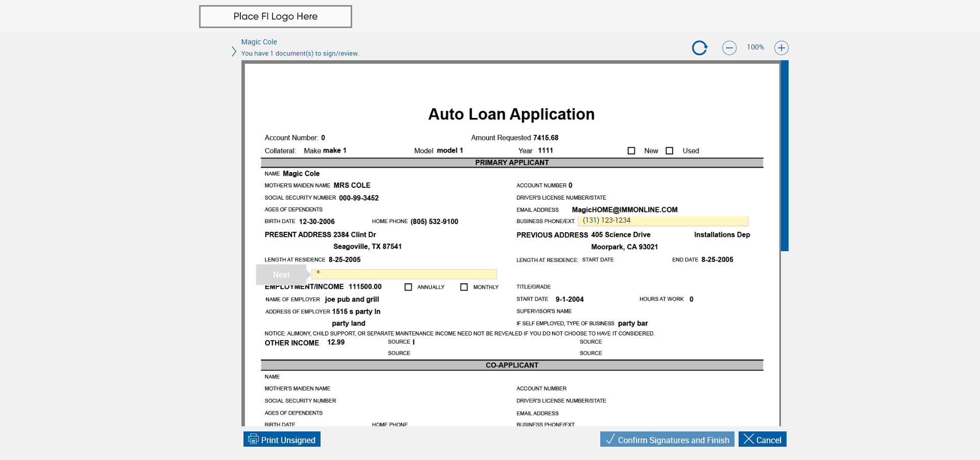Click the blue vertical scrollbar thumb
This screenshot has height=460, width=980.
pos(785,156)
